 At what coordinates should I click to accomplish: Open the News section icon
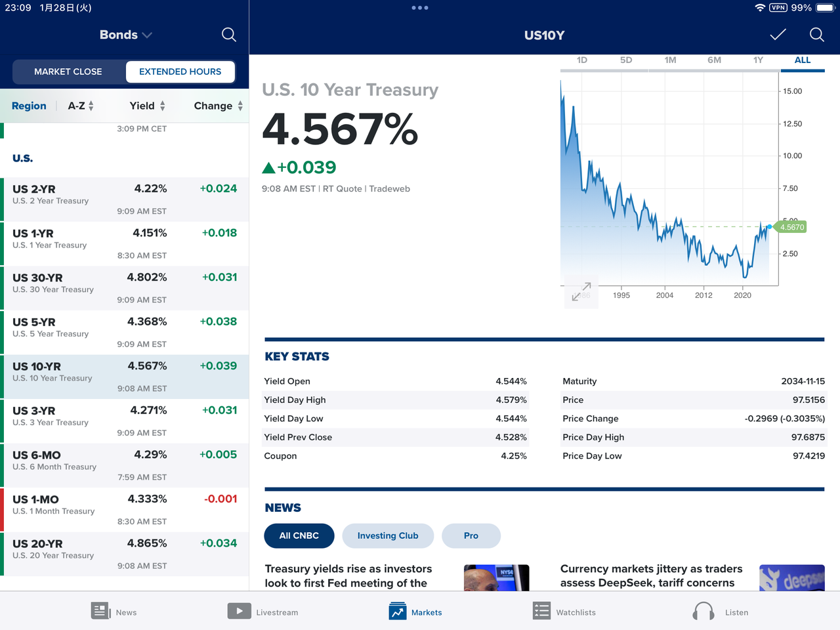(100, 612)
